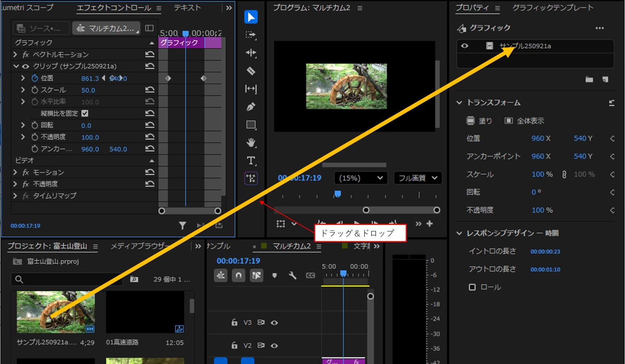Click new group folder icon in Properties
Image resolution: width=625 pixels, height=364 pixels.
(589, 79)
